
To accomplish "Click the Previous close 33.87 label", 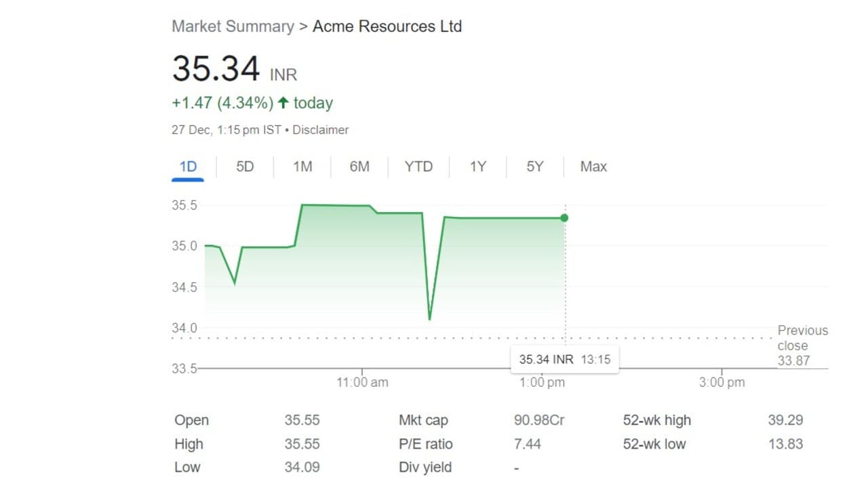I will [x=802, y=346].
